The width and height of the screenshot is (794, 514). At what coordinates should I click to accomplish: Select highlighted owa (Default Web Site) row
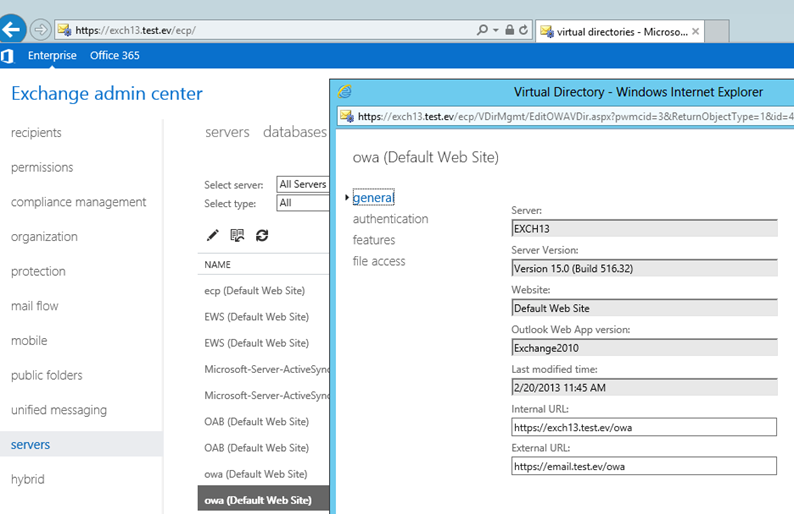(263, 500)
